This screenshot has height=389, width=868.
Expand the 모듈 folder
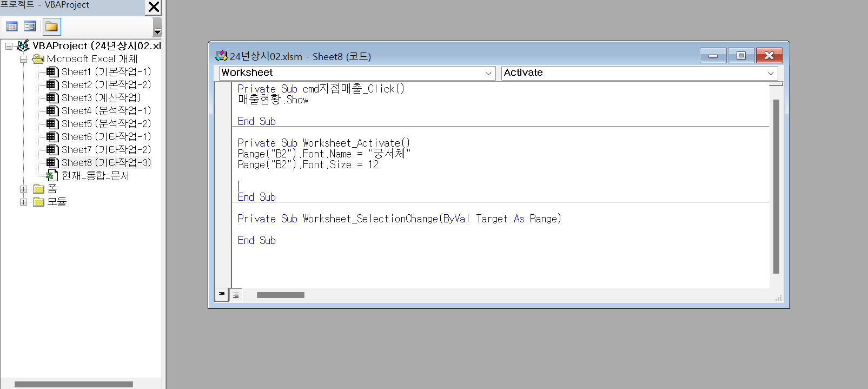pyautogui.click(x=23, y=202)
